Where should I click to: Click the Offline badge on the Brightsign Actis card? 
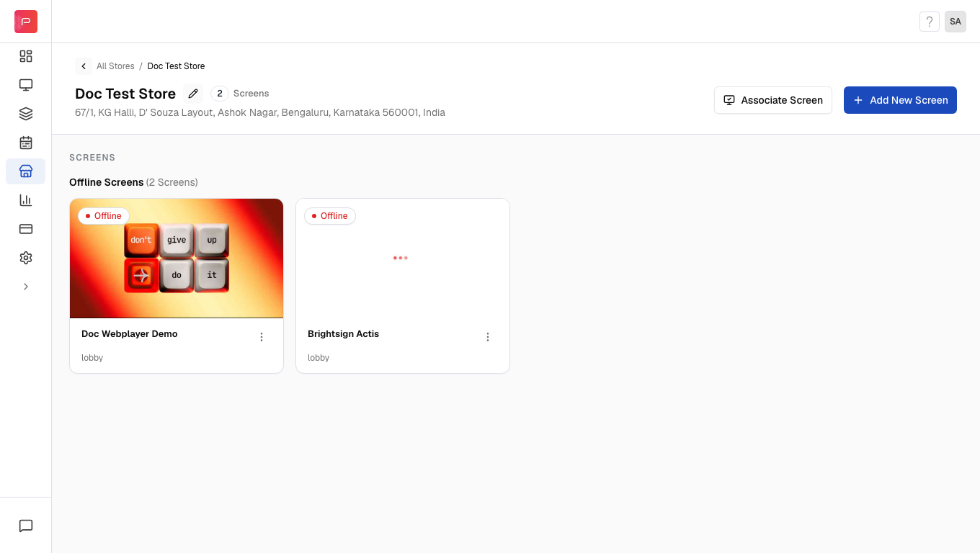click(330, 216)
